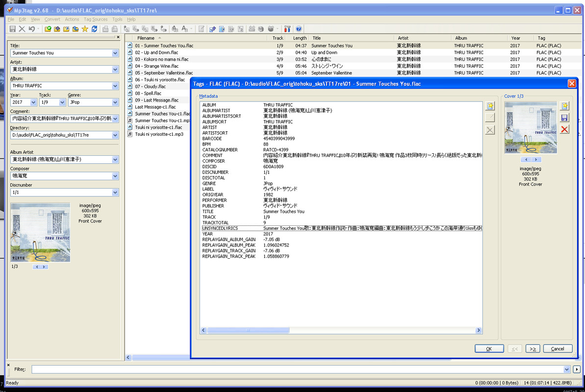585x392 pixels.
Task: Click the Add field star icon beside the Metadata list
Action: 490,106
